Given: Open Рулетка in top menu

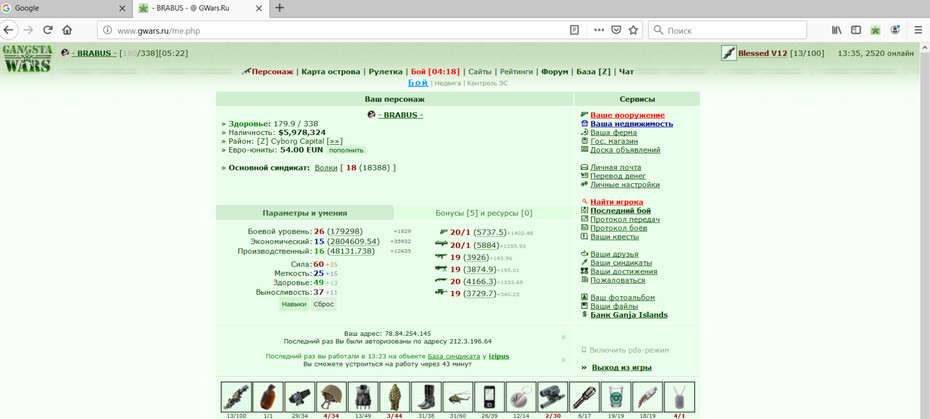Looking at the screenshot, I should tap(386, 72).
